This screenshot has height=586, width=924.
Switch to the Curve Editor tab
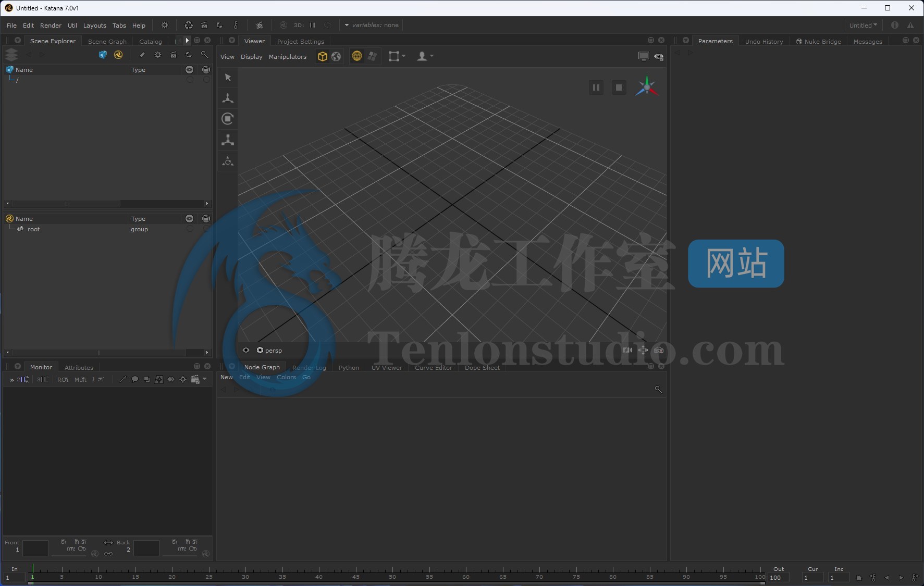click(x=434, y=367)
